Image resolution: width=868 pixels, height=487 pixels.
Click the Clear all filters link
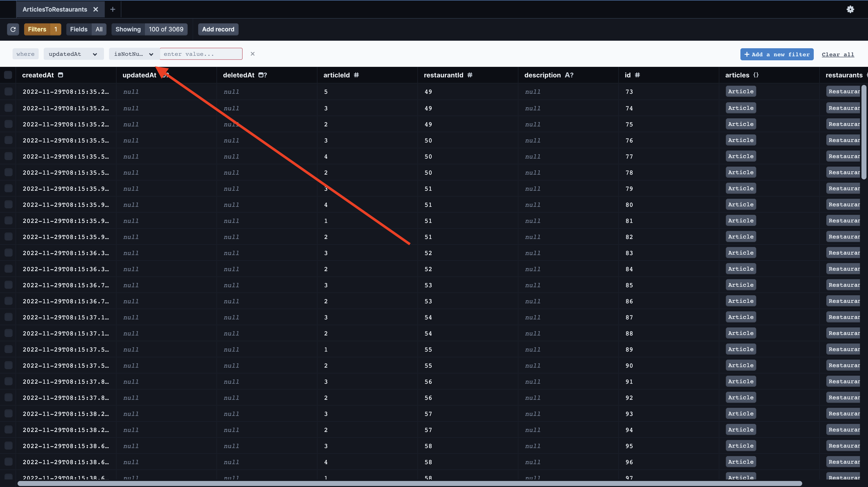(x=838, y=54)
